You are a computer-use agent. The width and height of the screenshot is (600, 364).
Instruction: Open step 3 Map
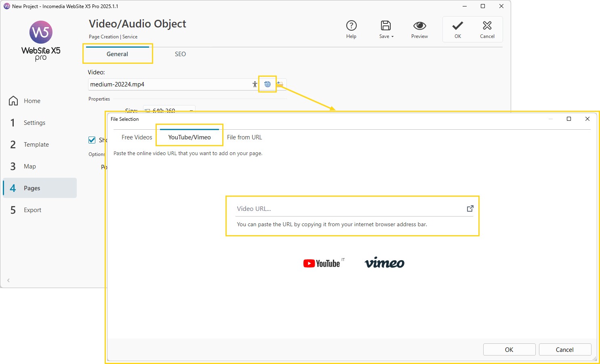(x=40, y=166)
